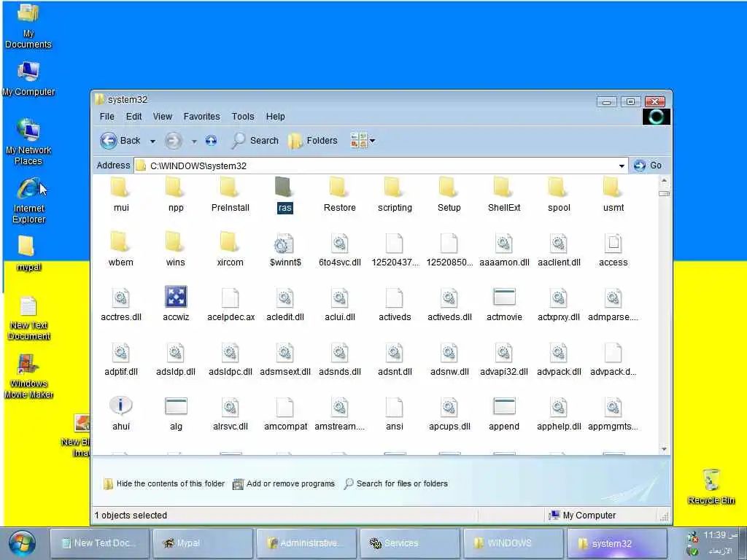The height and width of the screenshot is (560, 747).
Task: Open the Help menu
Action: tap(275, 116)
